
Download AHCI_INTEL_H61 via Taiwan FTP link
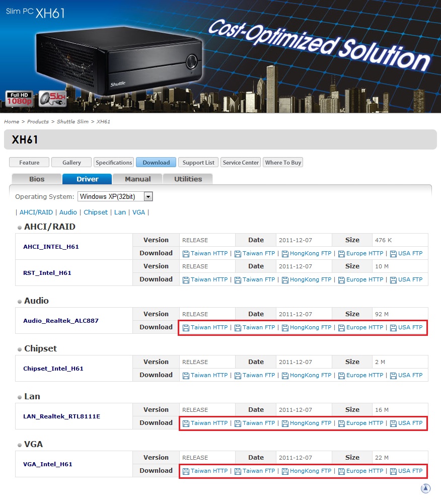259,253
